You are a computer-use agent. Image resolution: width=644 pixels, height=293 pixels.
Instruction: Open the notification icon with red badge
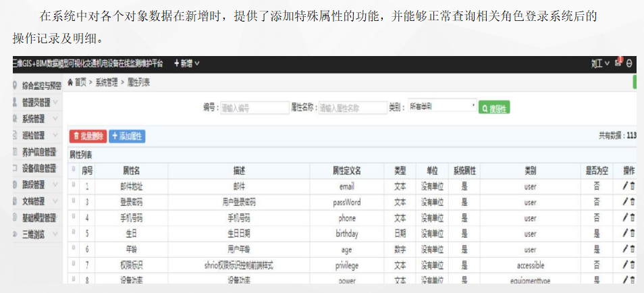618,63
